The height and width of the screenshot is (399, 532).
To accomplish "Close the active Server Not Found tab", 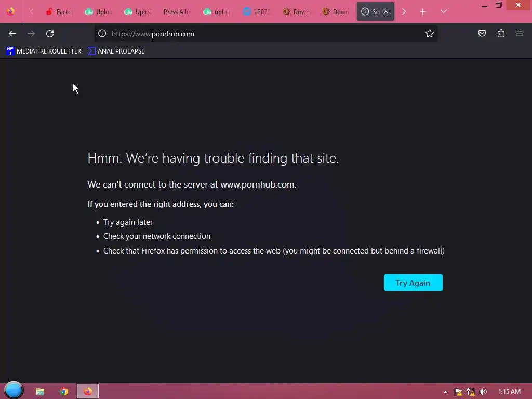I will coord(386,11).
